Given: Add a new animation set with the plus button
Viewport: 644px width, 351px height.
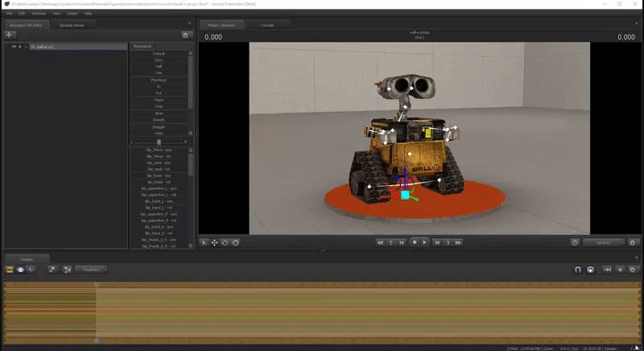Looking at the screenshot, I should [10, 35].
